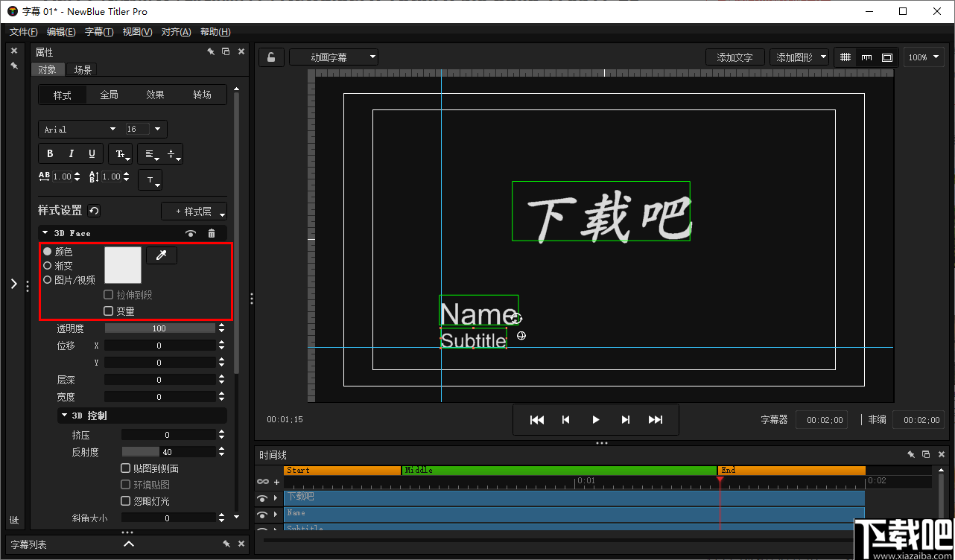Add a new style layer with + 样式层
This screenshot has height=560, width=955.
(194, 211)
